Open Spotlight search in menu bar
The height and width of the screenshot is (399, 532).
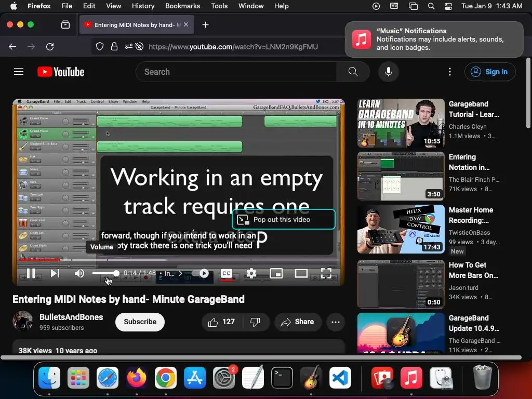point(431,6)
